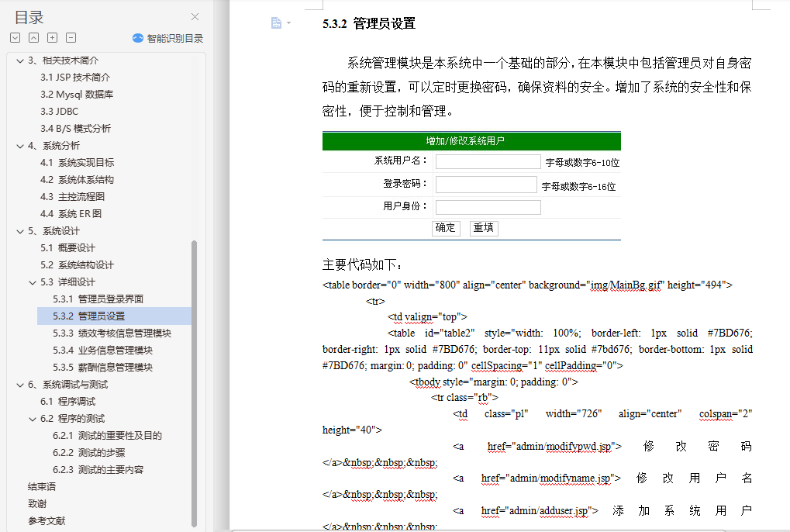Open 5.3.5 薪酬信息管理模块
The image size is (790, 532).
(x=103, y=368)
